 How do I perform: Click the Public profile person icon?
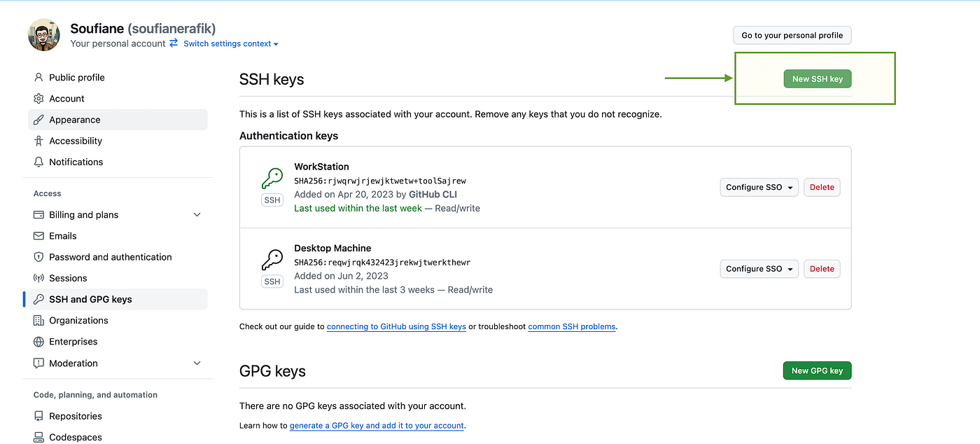coord(38,78)
